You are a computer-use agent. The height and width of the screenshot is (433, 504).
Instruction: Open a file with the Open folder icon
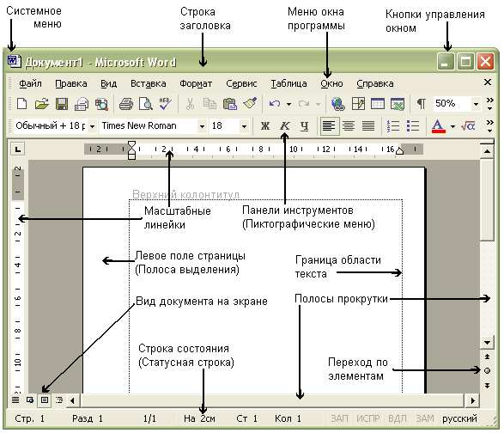click(x=42, y=104)
